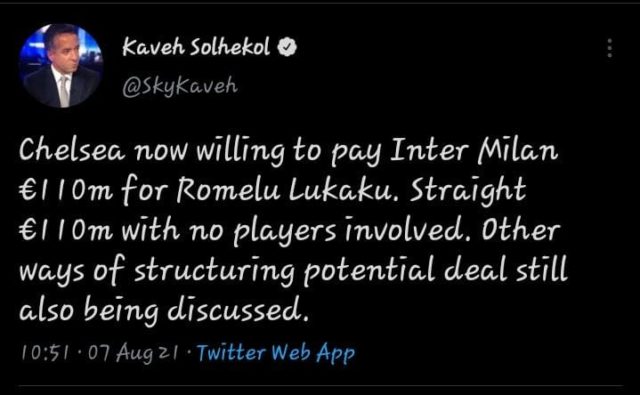Open the three-dot more options menu
The height and width of the screenshot is (395, 640).
(x=609, y=48)
